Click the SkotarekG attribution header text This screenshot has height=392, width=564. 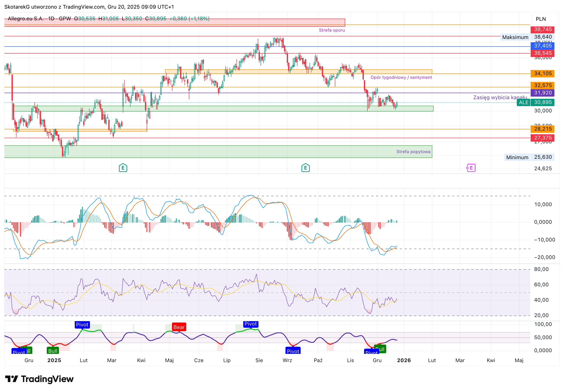pos(89,7)
